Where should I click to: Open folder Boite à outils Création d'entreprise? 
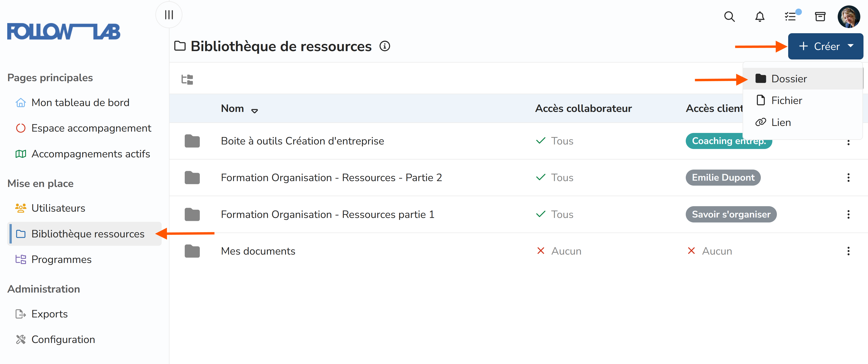(302, 141)
